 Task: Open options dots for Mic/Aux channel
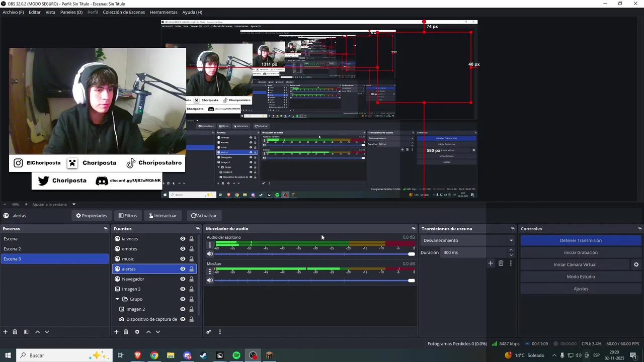point(210,271)
